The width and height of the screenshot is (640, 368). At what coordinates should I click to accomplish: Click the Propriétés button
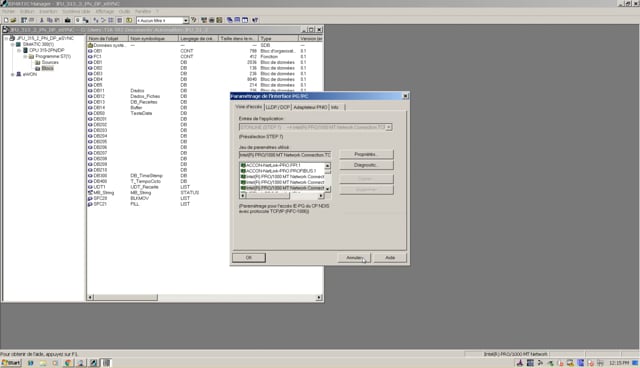click(x=366, y=154)
